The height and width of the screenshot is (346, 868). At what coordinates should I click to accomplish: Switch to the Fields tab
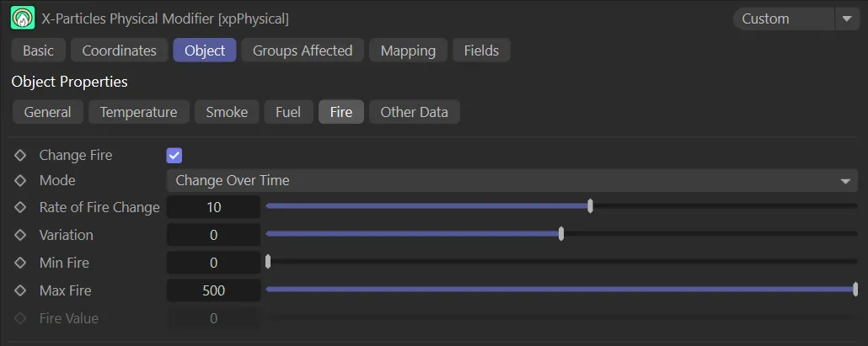click(481, 51)
